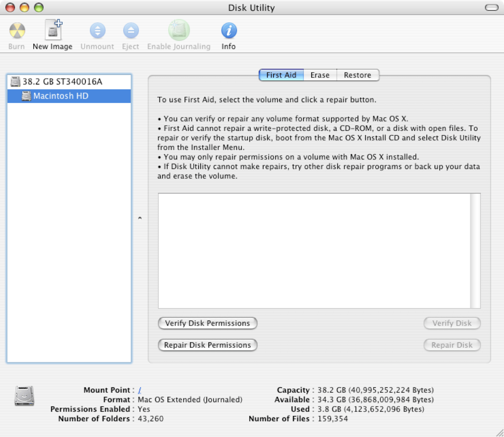
Task: Click the Available 34.3 GB value
Action: (376, 399)
